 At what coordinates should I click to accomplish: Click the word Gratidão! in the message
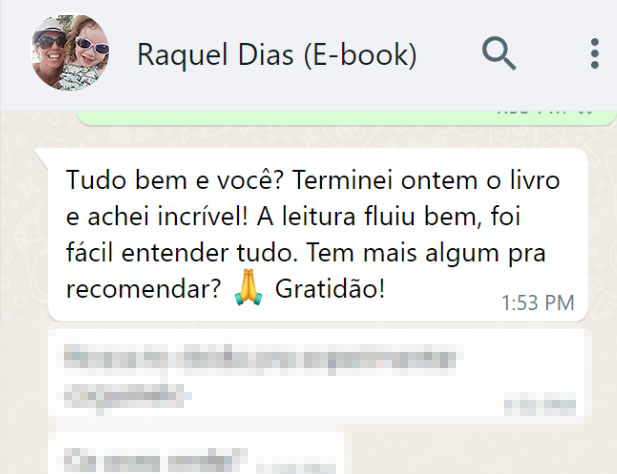330,289
